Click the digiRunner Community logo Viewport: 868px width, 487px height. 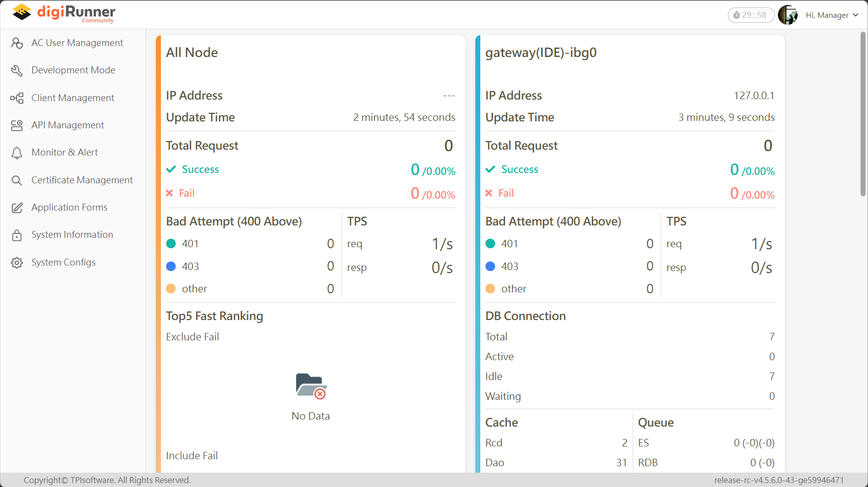point(64,13)
